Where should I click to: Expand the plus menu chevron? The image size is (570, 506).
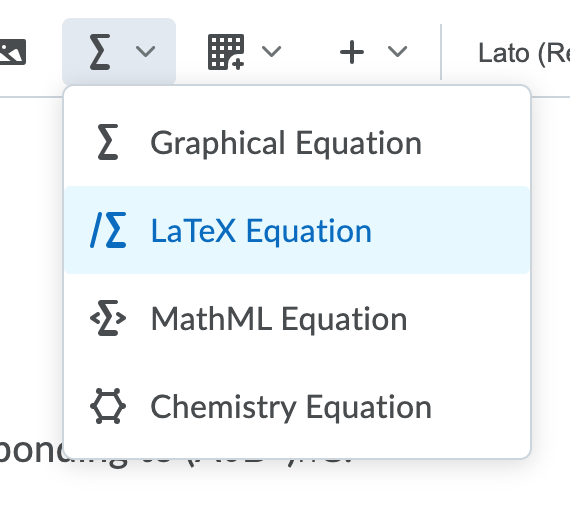[397, 52]
